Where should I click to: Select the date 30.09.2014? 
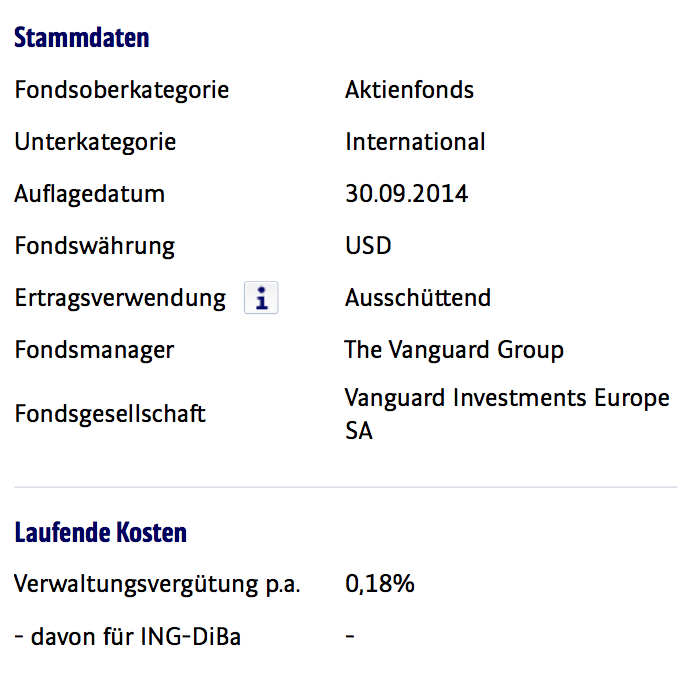[x=406, y=194]
